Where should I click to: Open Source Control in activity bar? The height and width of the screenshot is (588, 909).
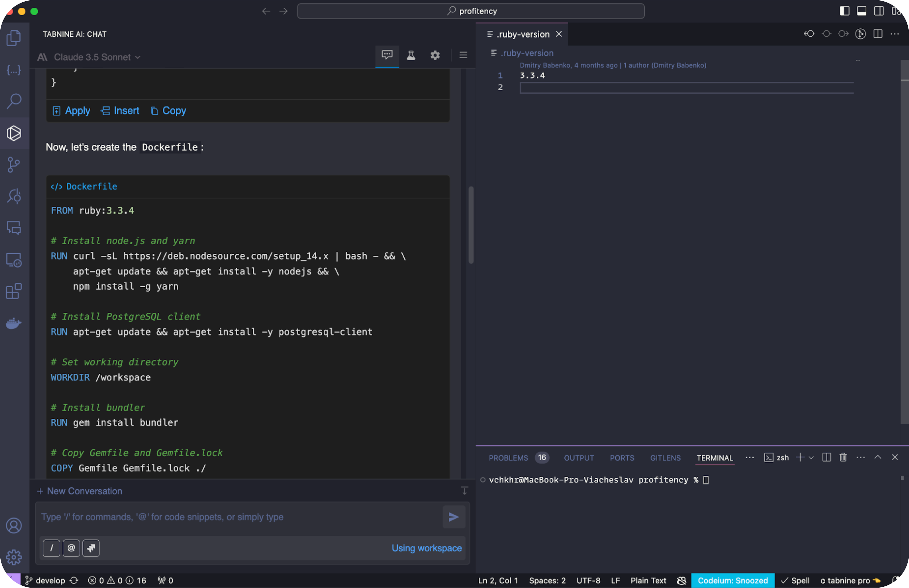coord(14,164)
